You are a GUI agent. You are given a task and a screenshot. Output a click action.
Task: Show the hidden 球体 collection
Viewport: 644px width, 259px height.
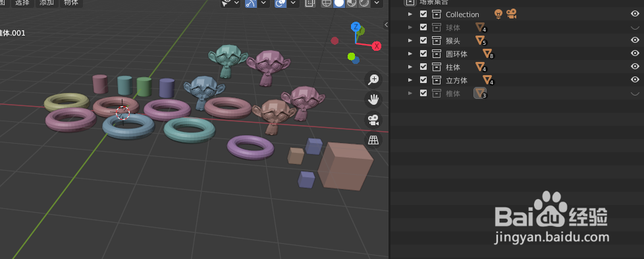click(635, 28)
